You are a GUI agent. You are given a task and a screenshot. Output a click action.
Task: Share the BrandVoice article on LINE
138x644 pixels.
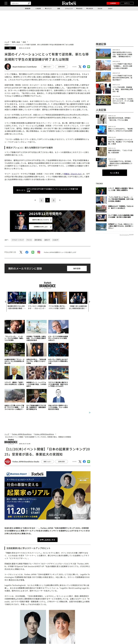pos(89,462)
